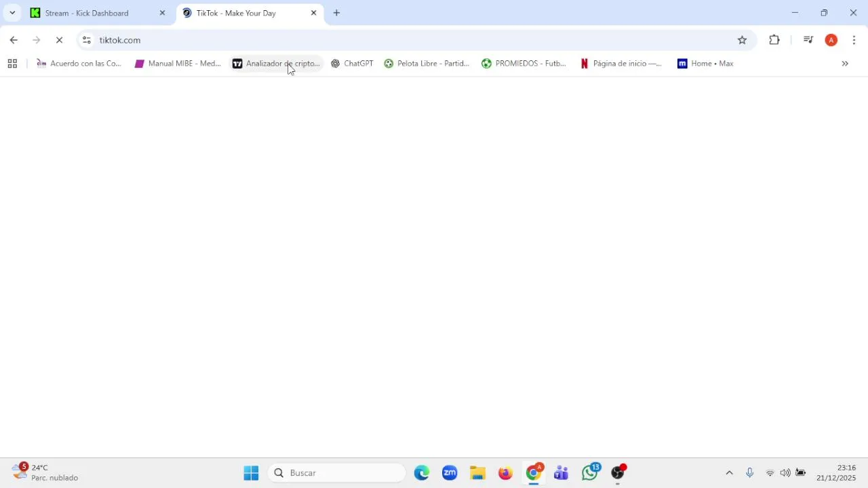Open OBS Studio from taskbar
This screenshot has height=488, width=868.
click(x=618, y=473)
